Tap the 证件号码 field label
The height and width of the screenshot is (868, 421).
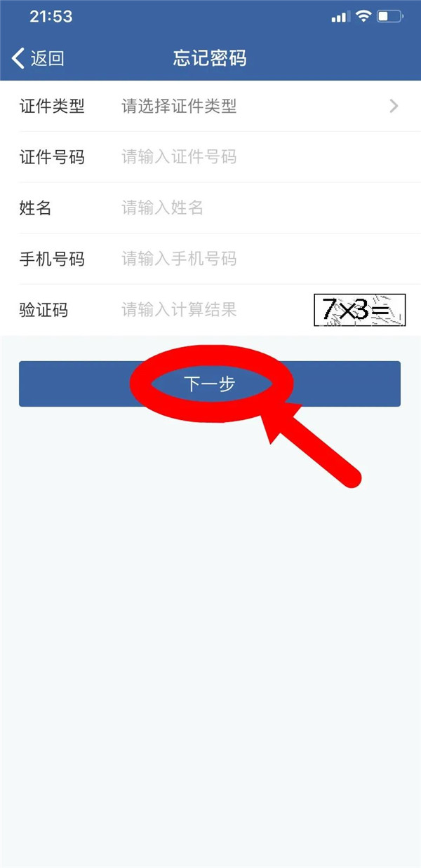point(52,157)
